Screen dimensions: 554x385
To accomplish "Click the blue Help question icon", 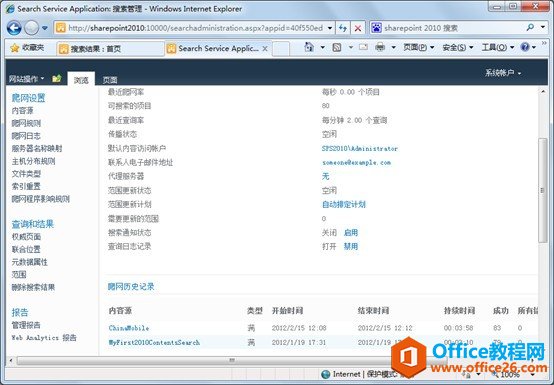I will pyautogui.click(x=525, y=47).
